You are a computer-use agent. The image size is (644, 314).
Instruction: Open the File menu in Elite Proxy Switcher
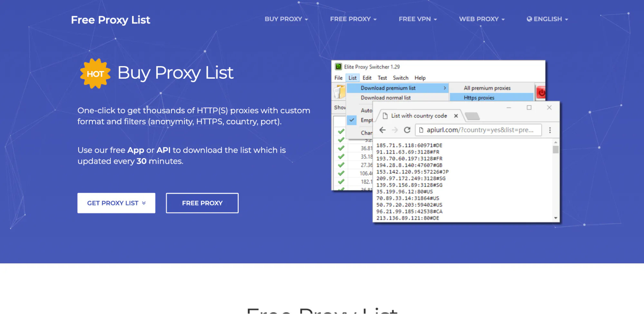[338, 78]
